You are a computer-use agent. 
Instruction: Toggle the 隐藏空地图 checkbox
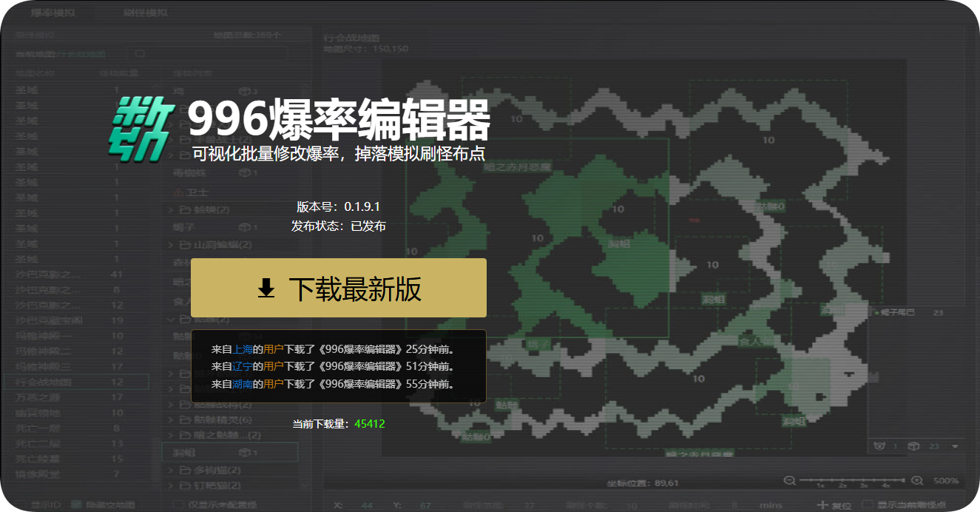click(x=76, y=505)
